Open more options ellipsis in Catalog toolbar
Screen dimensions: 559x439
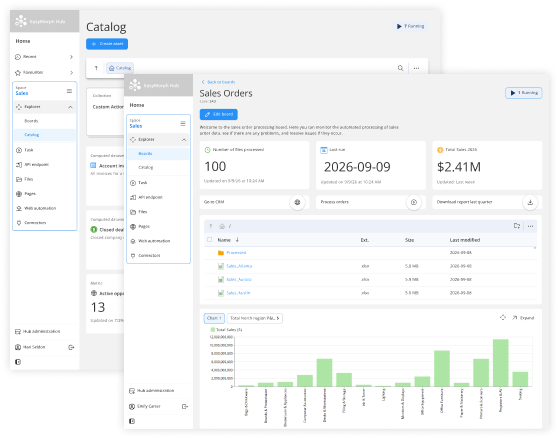pos(416,68)
